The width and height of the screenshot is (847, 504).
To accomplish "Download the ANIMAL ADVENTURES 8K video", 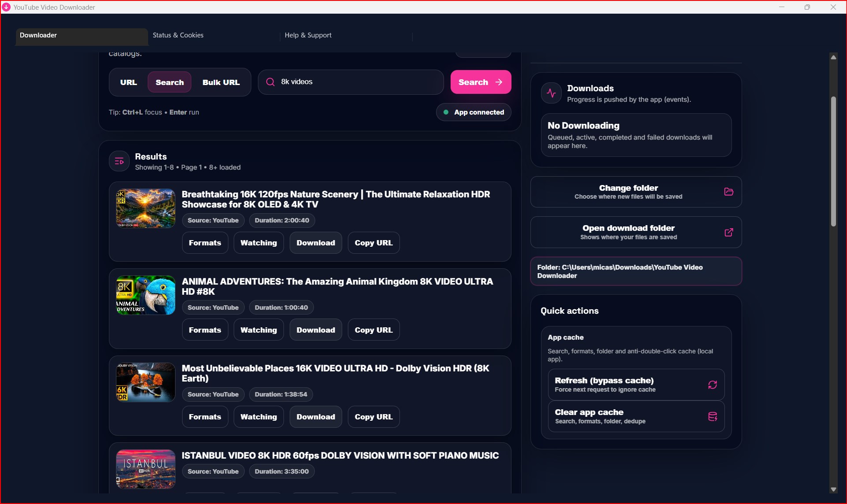I will 316,330.
